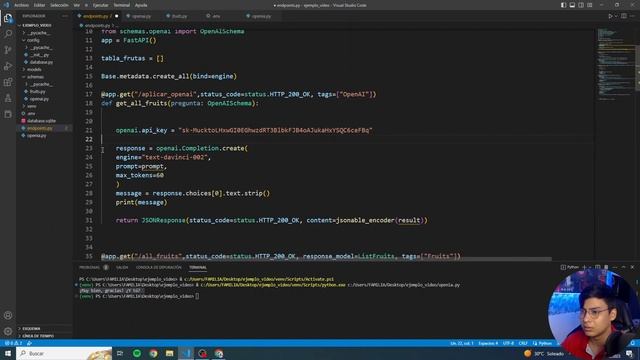The width and height of the screenshot is (640, 360).
Task: Open the Terminal menu
Action: coord(122,5)
